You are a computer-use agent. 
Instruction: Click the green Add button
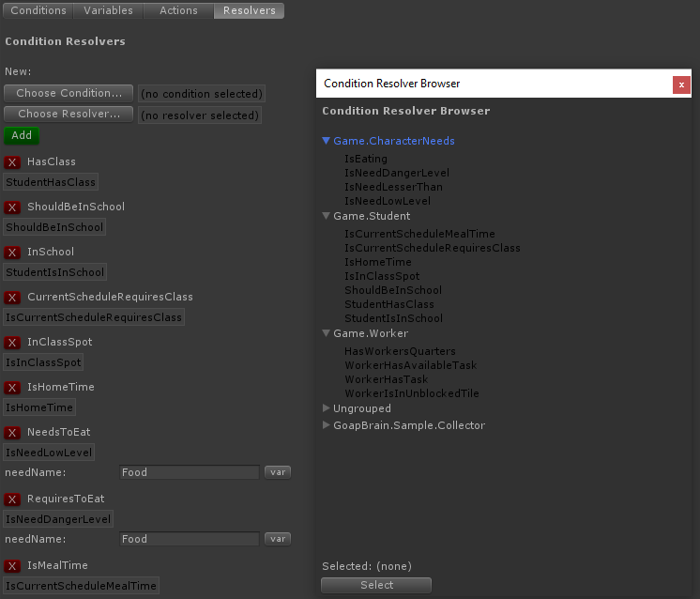pyautogui.click(x=22, y=135)
